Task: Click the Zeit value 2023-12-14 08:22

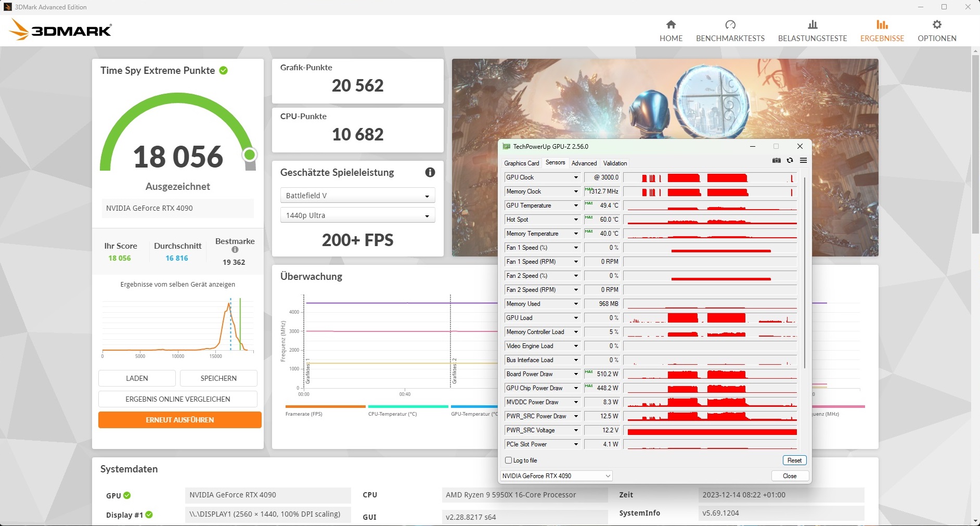Action: pos(781,495)
